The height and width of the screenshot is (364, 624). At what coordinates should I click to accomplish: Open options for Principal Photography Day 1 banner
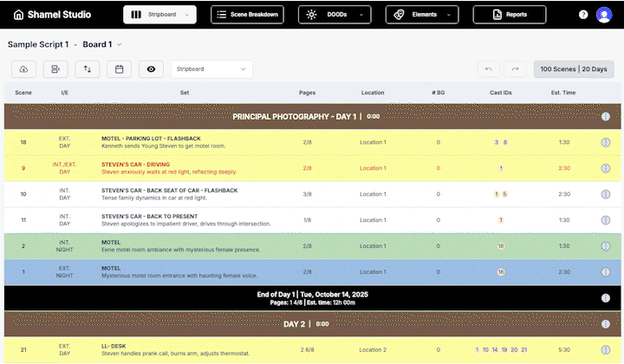[605, 116]
